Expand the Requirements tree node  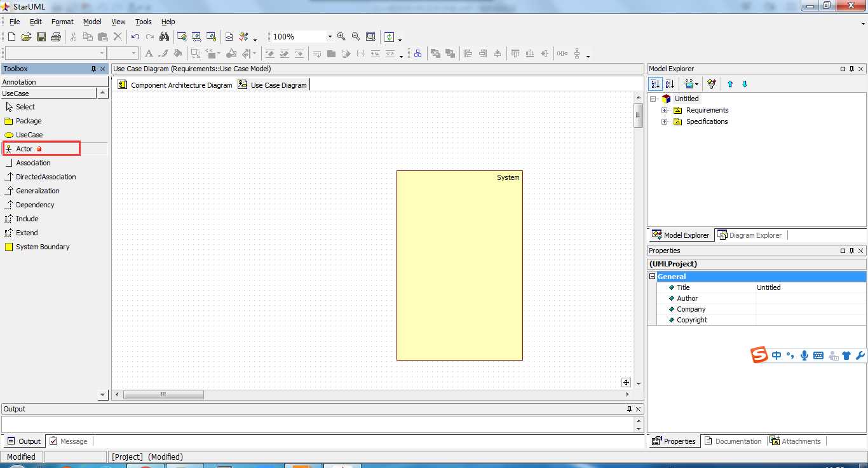(x=664, y=110)
